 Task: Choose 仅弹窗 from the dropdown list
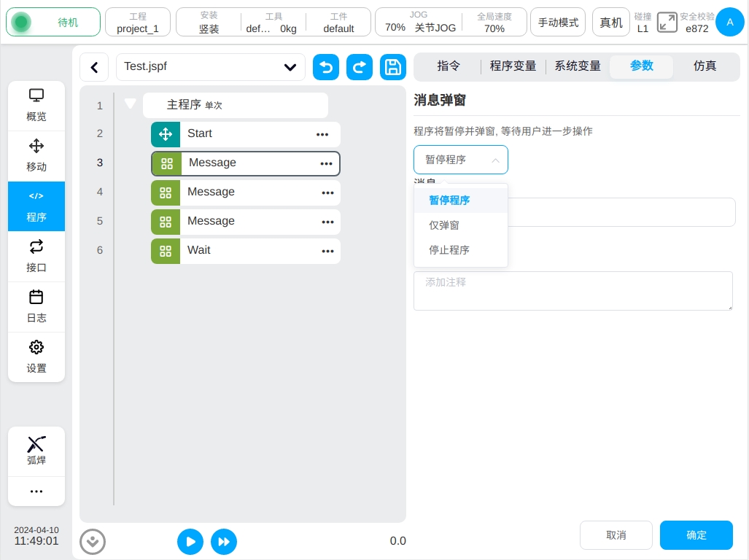click(x=444, y=225)
